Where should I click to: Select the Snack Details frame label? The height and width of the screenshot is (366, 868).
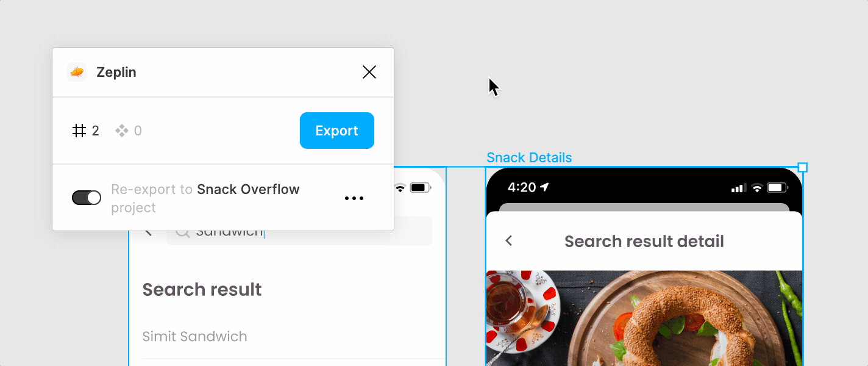pyautogui.click(x=529, y=157)
